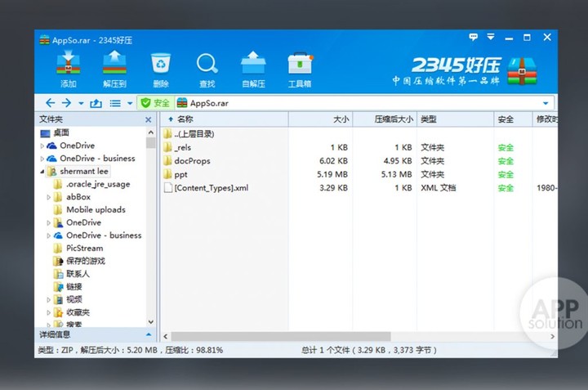Open the view mode dropdown arrow
Viewport: 588px width, 390px height.
click(x=130, y=103)
